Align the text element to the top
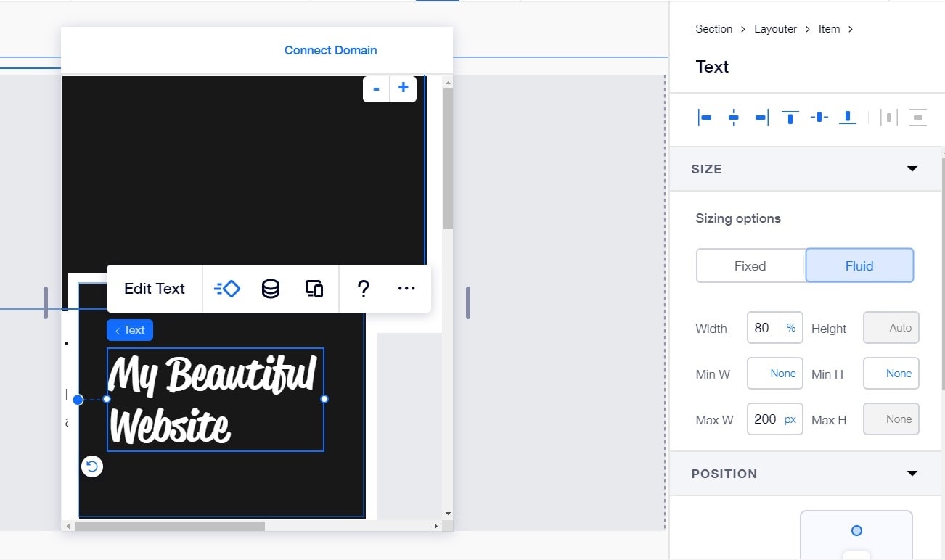Screen dimensions: 945x560 tap(790, 117)
